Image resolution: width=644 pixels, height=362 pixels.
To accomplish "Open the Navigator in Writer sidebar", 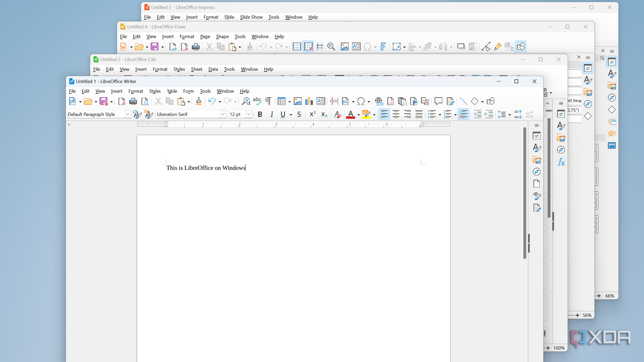I will point(537,172).
